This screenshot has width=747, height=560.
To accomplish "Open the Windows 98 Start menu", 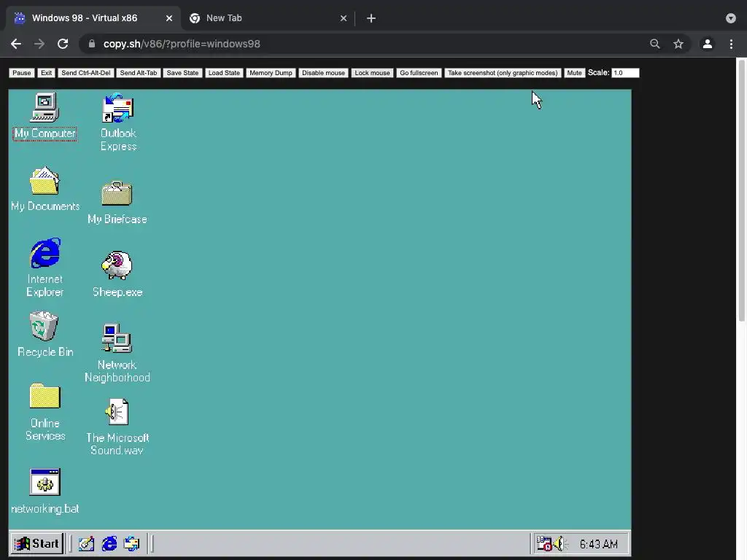I will pyautogui.click(x=36, y=543).
